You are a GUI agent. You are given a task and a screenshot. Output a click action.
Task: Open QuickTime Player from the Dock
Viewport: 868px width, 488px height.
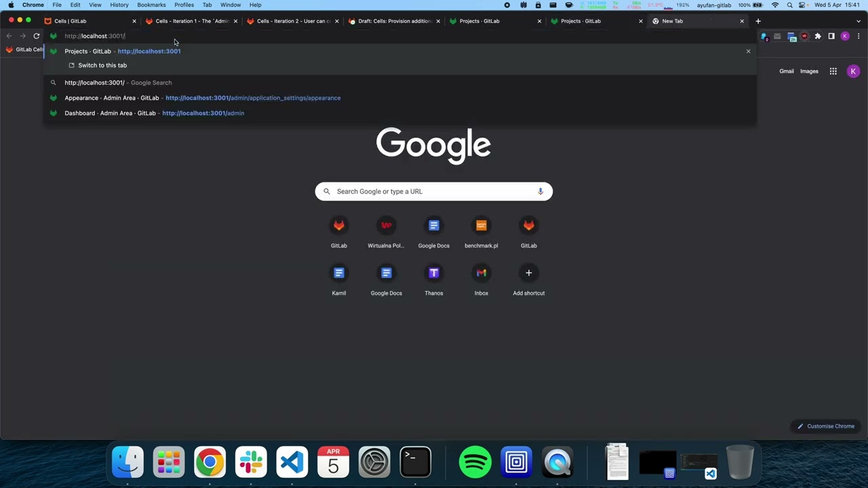[x=557, y=462]
